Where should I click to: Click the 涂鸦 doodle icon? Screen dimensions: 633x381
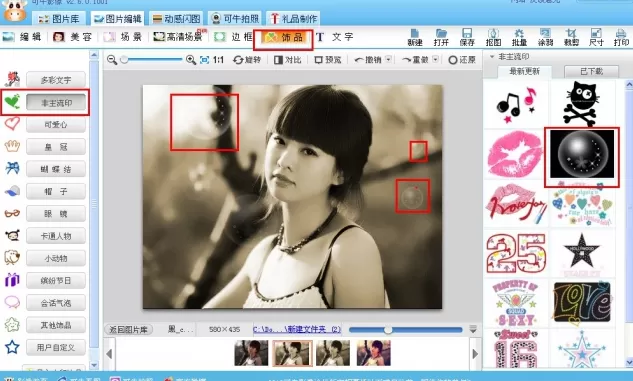(x=545, y=38)
